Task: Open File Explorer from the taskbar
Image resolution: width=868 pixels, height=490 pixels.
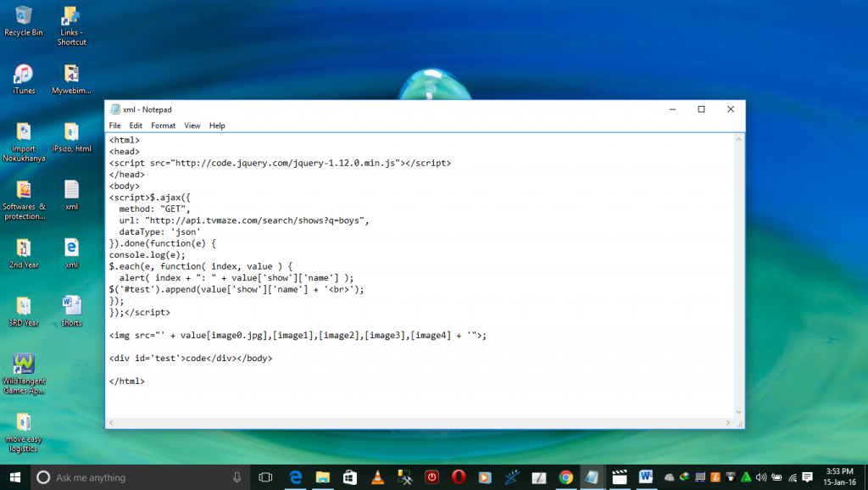Action: pos(323,477)
